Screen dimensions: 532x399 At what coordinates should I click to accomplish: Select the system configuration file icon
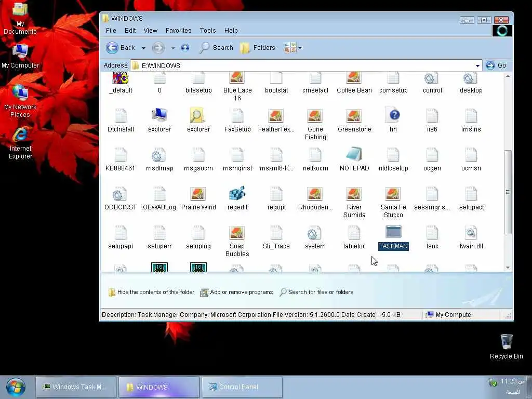coord(315,233)
